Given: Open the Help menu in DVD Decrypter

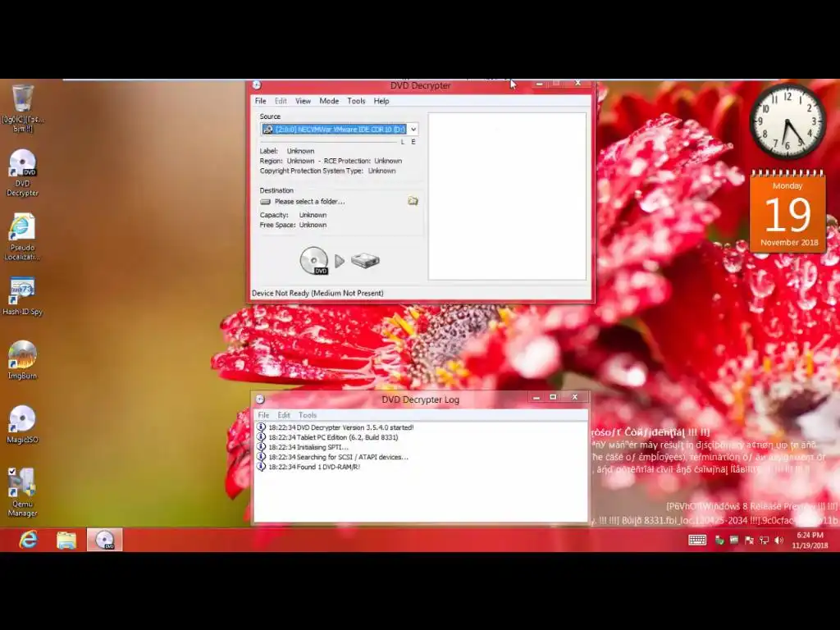Looking at the screenshot, I should 381,101.
